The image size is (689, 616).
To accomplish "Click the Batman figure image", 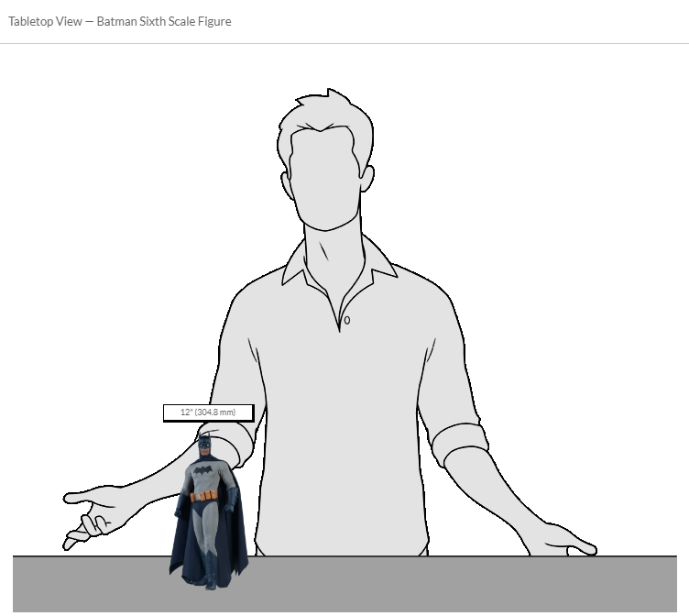I will 209,511.
